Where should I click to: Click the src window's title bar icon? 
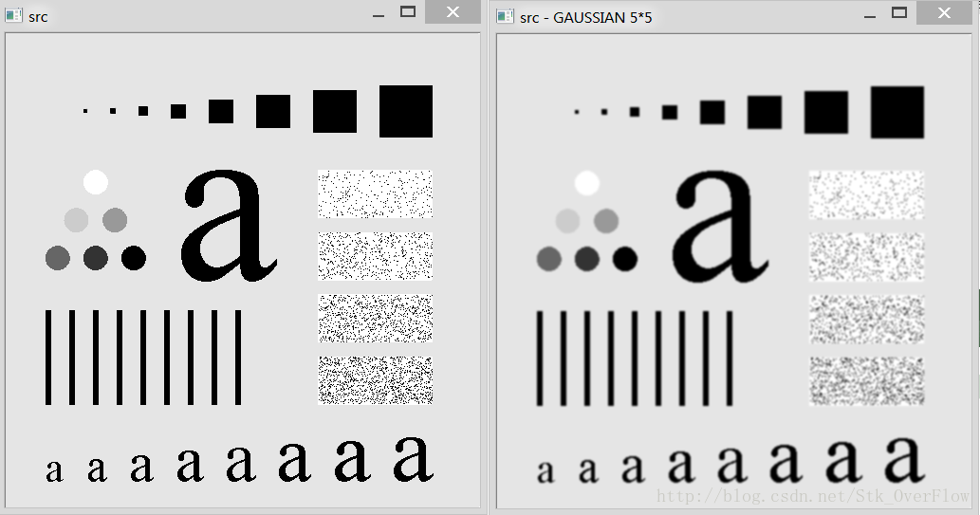13,15
